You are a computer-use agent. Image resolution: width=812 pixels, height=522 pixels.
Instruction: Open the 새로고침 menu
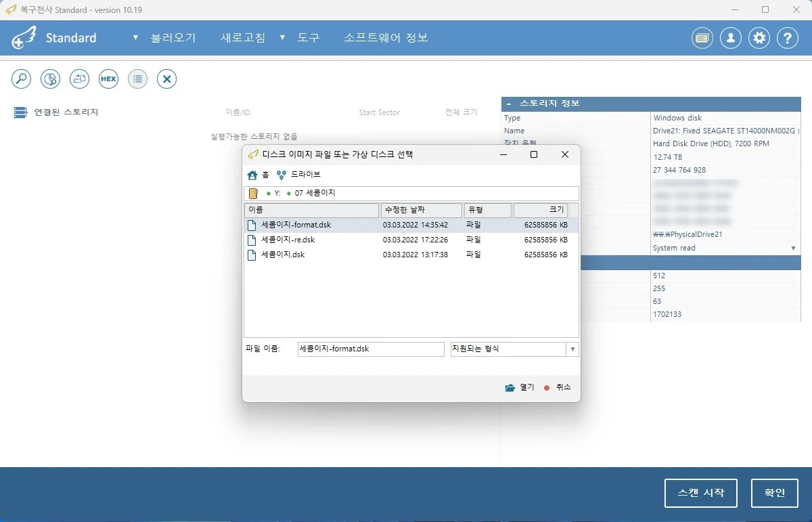point(243,38)
